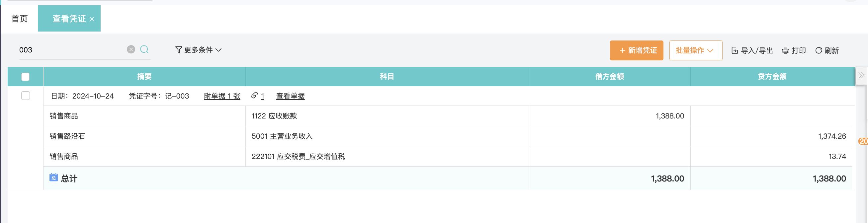Click the blue calendar icon beside 总计
Viewport: 868px width, 223px height.
click(x=53, y=178)
